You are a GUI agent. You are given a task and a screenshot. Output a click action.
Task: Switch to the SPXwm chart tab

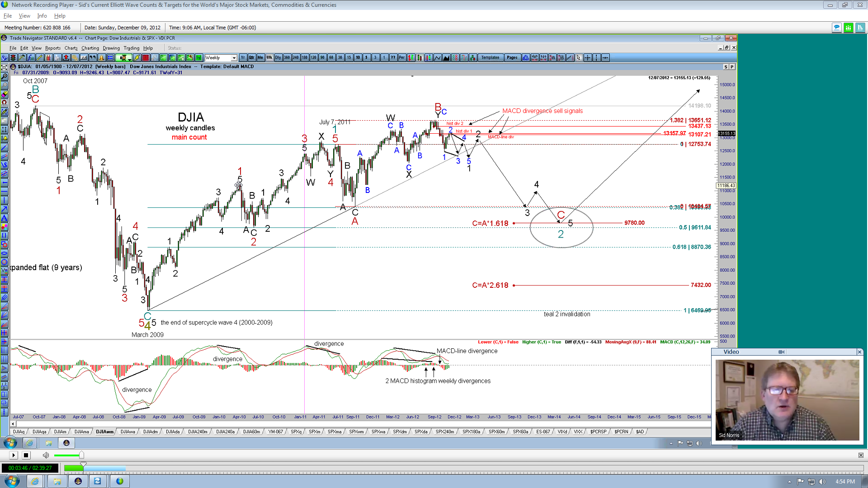(356, 432)
